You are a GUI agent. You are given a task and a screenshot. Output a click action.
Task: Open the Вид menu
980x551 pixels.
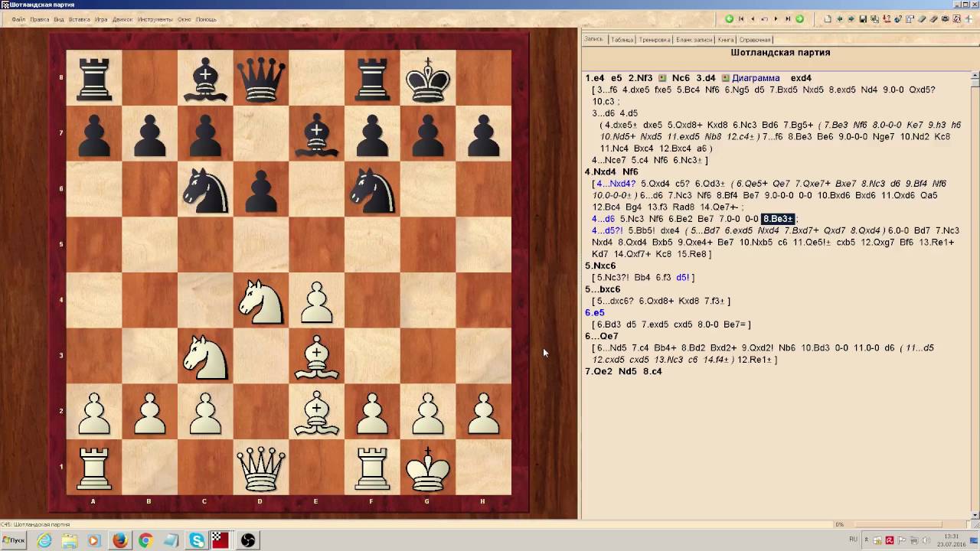(x=59, y=19)
